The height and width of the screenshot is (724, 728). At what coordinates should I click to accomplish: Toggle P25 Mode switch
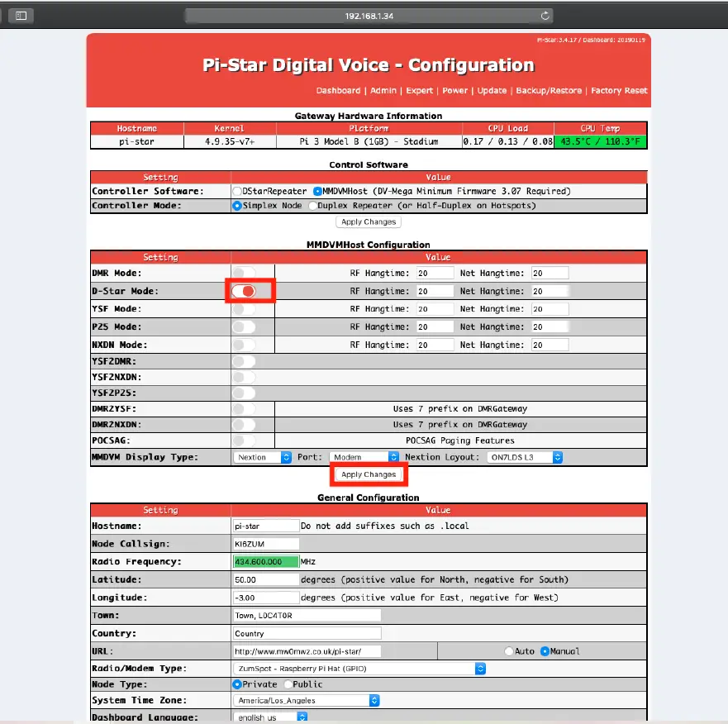tap(244, 327)
